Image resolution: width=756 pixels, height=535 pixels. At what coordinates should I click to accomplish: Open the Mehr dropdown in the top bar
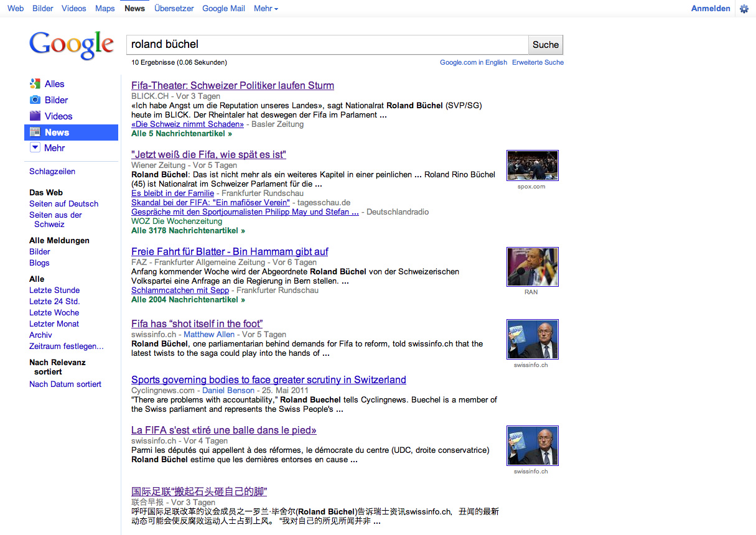coord(266,9)
